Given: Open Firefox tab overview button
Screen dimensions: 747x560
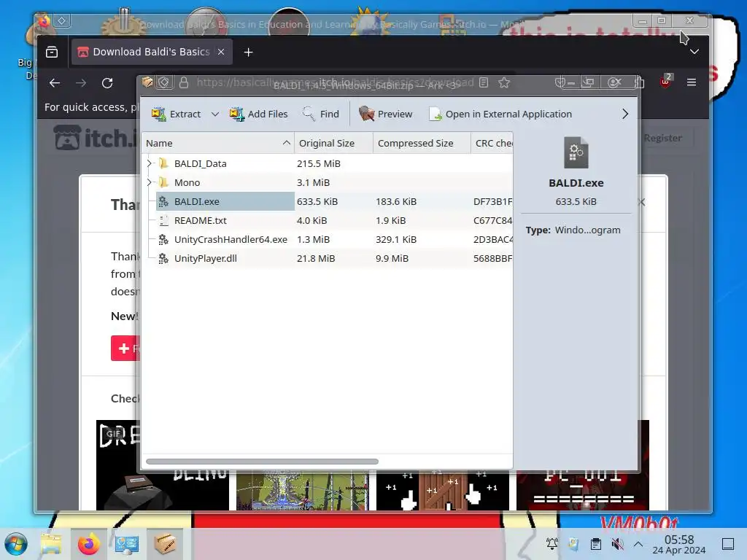Looking at the screenshot, I should (x=52, y=52).
